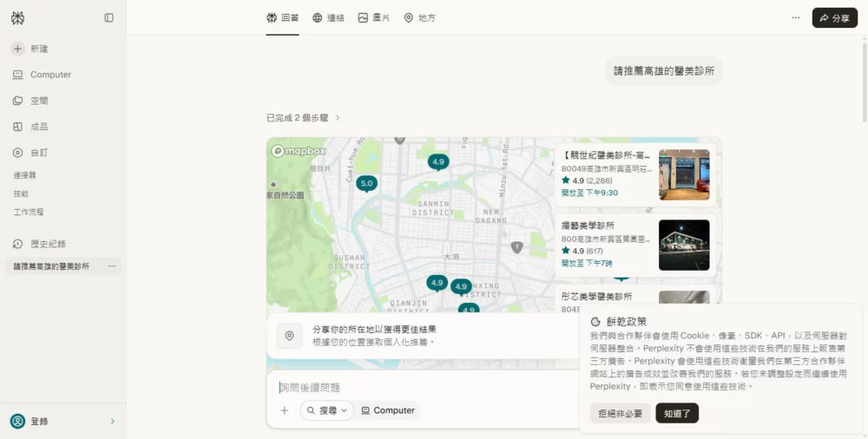Screen dimensions: 868x439
Task: Open options for 請推薦高雄的醫美診所 thread
Action: pyautogui.click(x=112, y=266)
